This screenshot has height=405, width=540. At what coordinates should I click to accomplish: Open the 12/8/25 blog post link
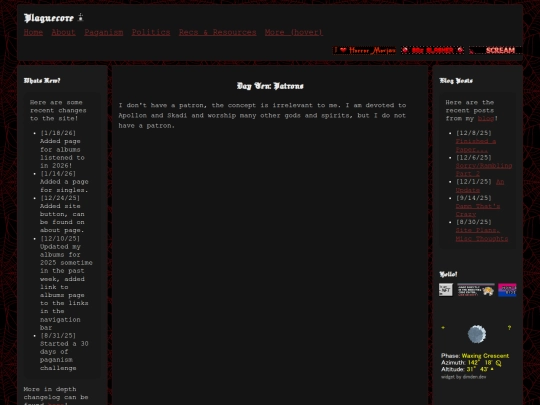pos(476,145)
